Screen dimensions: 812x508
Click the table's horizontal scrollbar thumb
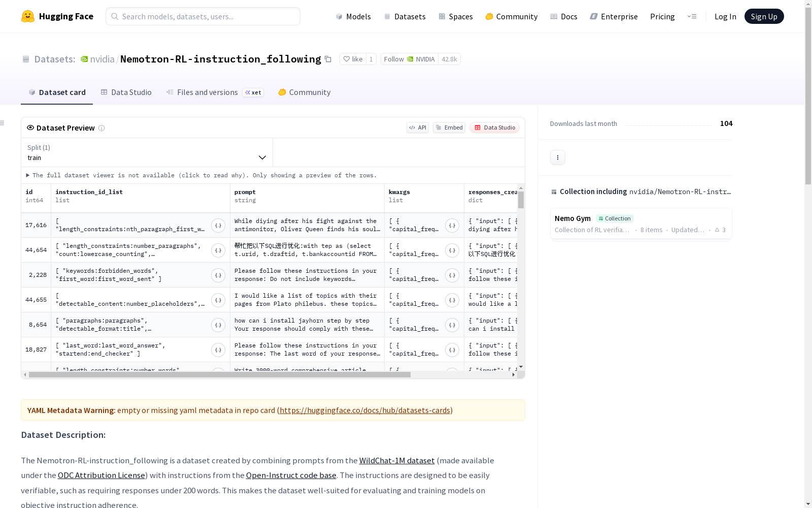220,375
